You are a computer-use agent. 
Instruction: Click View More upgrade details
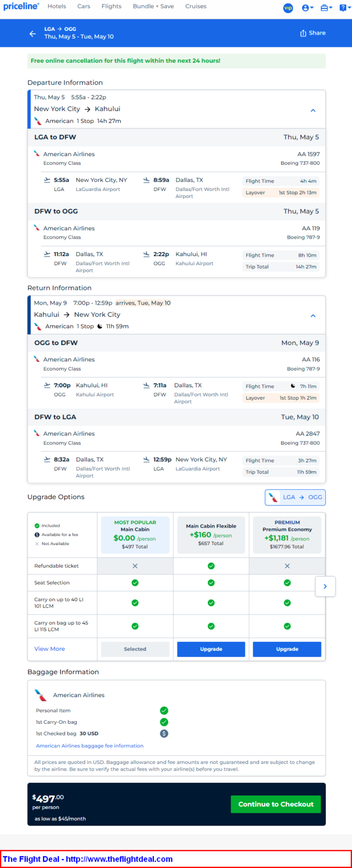49,649
